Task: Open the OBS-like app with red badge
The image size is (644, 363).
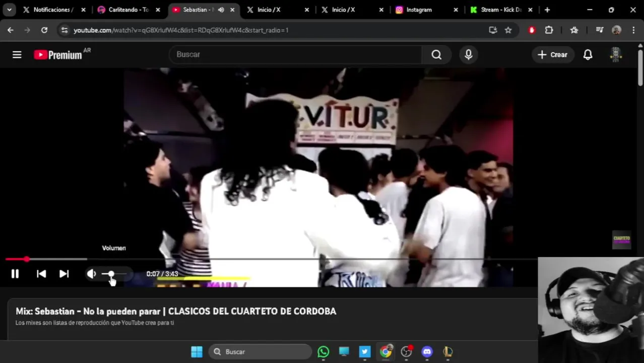Action: coord(407,351)
